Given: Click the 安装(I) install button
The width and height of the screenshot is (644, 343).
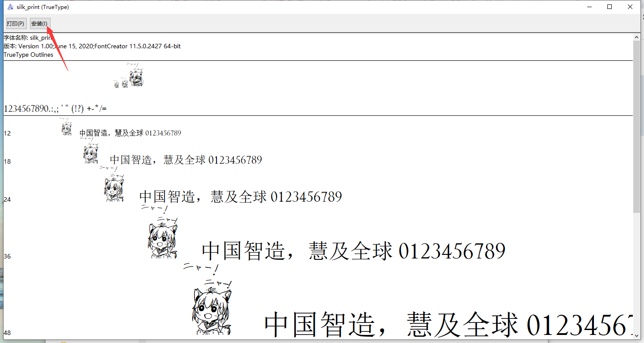Looking at the screenshot, I should [39, 23].
